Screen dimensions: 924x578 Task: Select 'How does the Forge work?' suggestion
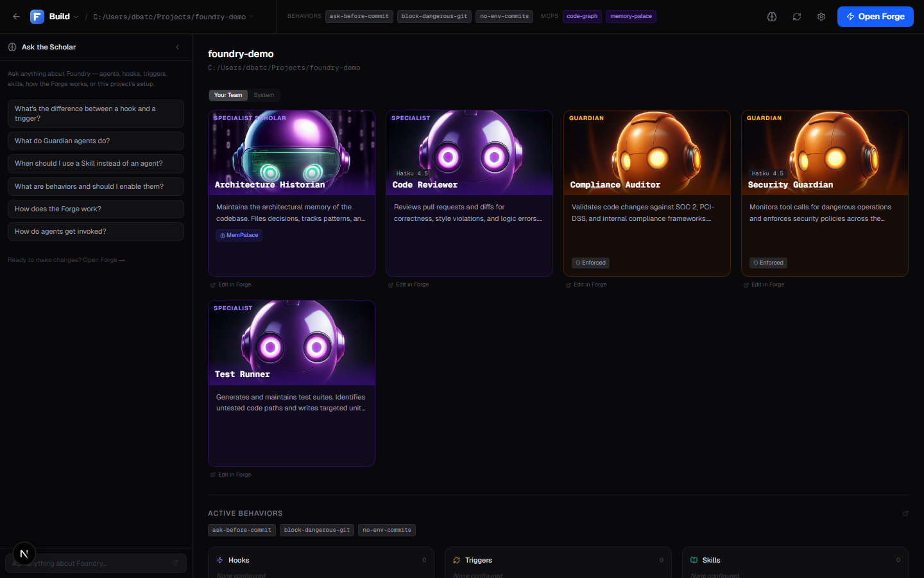tap(96, 209)
